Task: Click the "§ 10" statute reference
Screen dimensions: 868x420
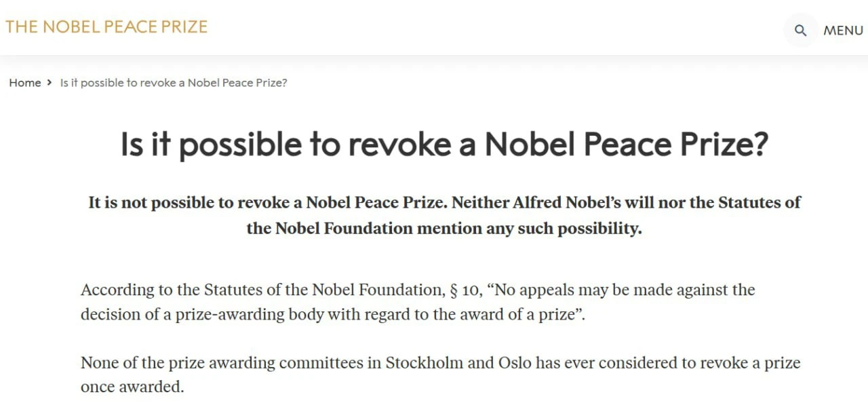Action: point(465,290)
